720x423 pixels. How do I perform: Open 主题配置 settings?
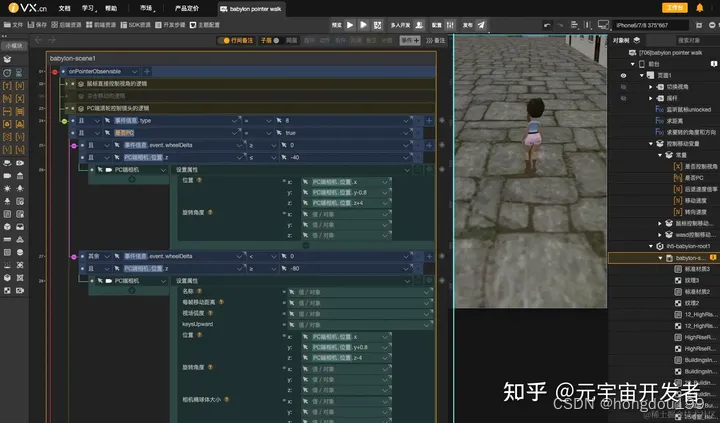click(205, 25)
